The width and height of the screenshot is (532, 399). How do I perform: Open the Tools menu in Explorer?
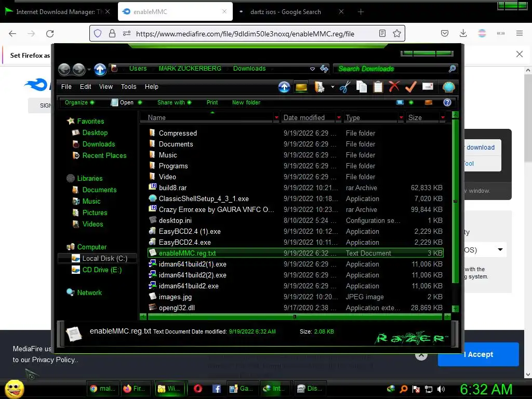(129, 87)
